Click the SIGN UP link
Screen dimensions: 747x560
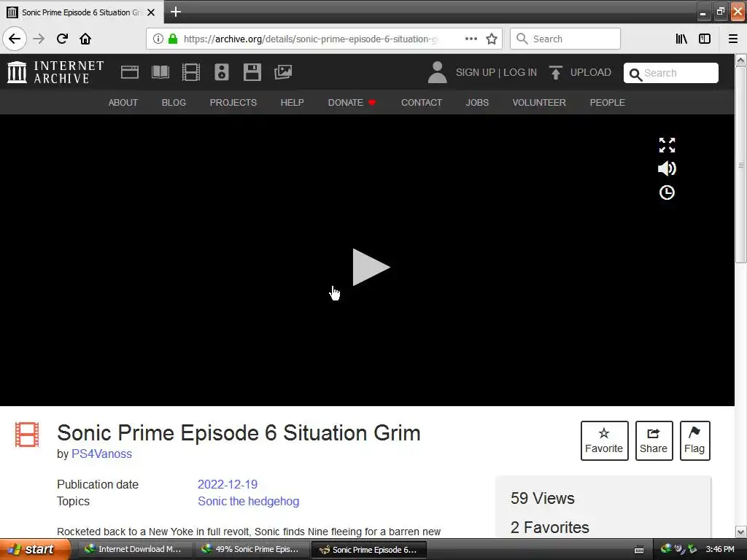476,72
